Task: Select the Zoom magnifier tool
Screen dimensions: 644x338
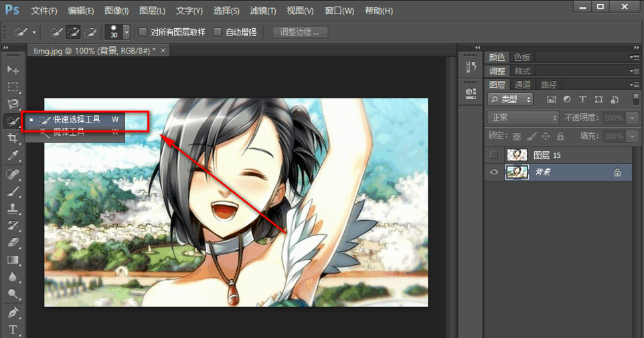Action: click(12, 294)
